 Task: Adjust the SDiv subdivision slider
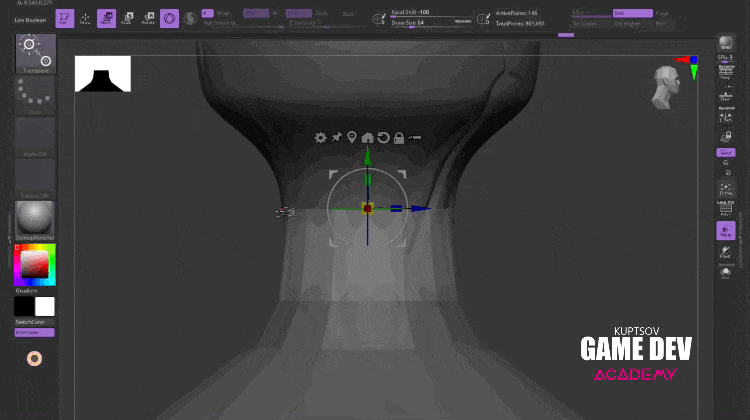(x=591, y=13)
